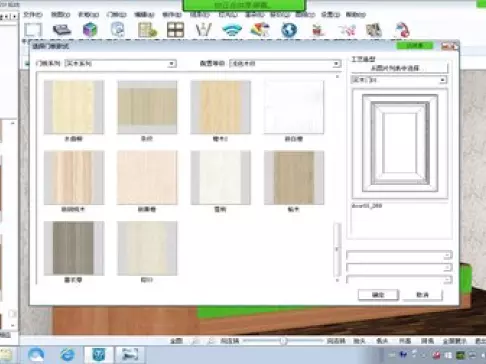This screenshot has width=486, height=364.
Task: Open the four-pane grid layout toolbar icon
Action: [x=175, y=30]
